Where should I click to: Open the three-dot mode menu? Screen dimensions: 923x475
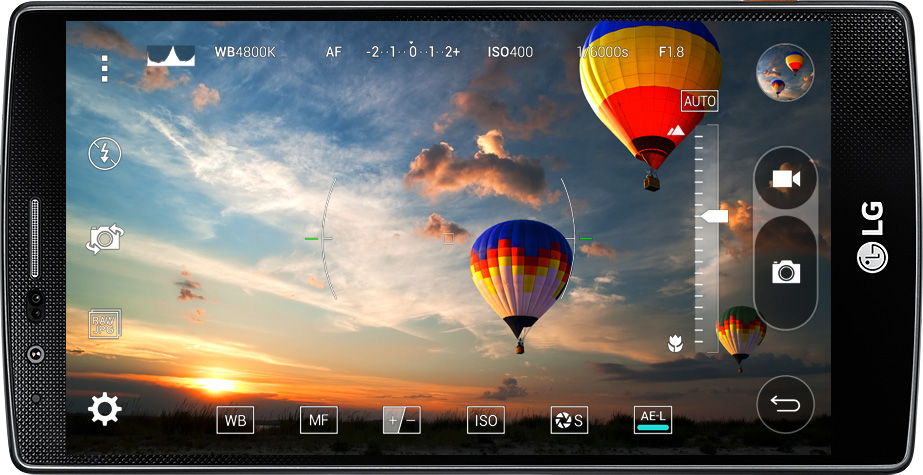(104, 68)
